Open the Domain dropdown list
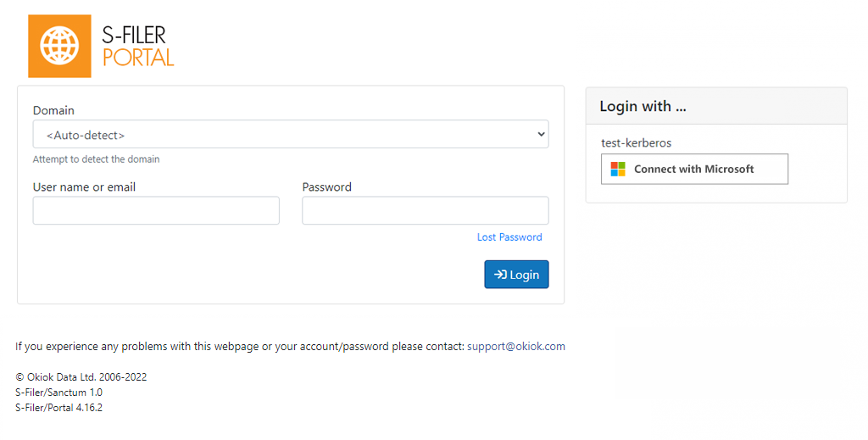This screenshot has height=440, width=868. tap(291, 135)
